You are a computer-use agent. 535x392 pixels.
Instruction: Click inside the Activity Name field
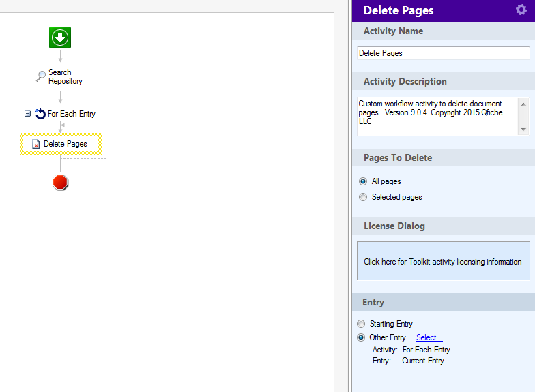pos(444,53)
